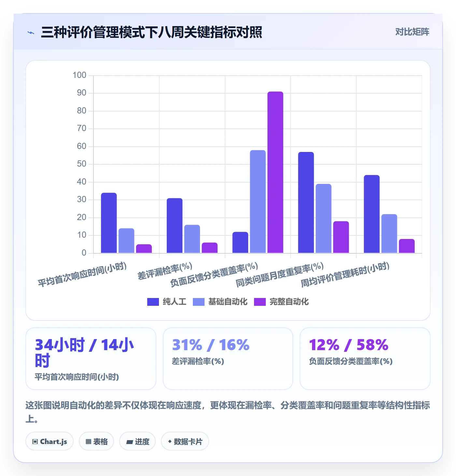Click the 基础自动化 bar for 负面反馈分类覆盖率

[x=258, y=201]
